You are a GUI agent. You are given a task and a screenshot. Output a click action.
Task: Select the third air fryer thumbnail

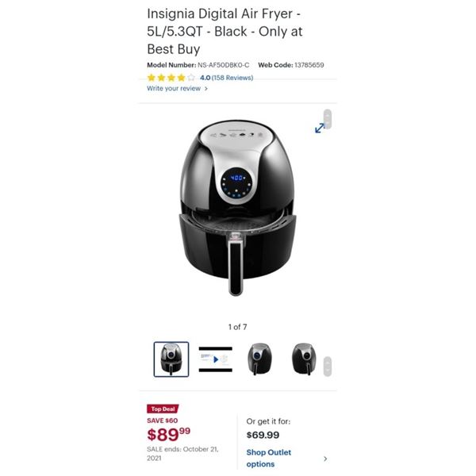click(x=260, y=359)
